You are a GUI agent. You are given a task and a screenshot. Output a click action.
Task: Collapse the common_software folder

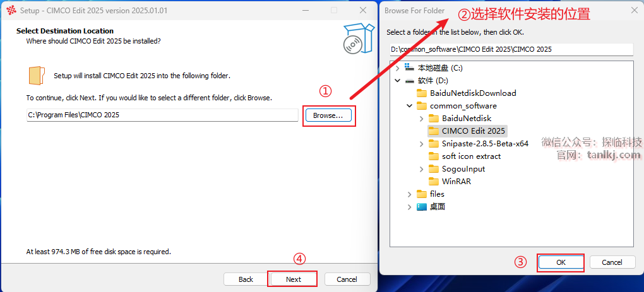pos(409,105)
